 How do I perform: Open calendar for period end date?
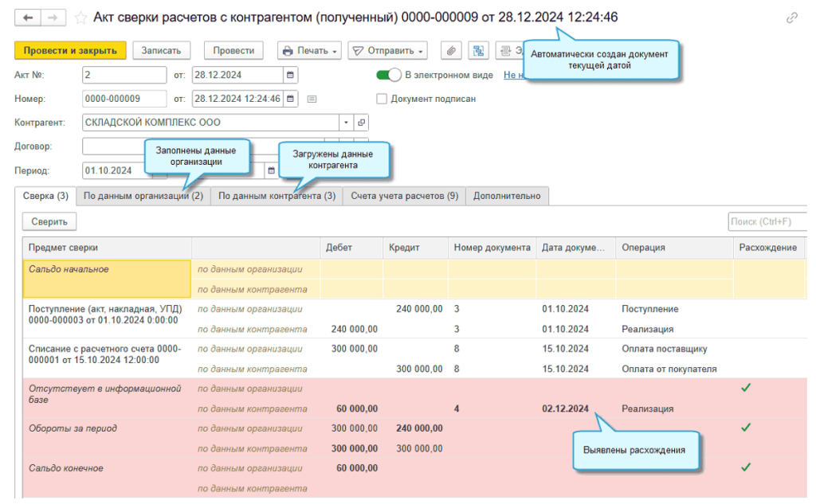click(x=271, y=170)
